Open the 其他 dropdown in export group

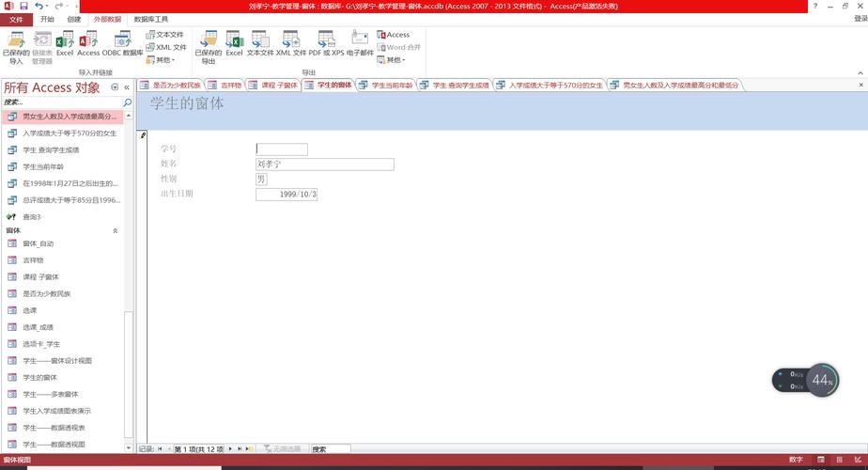point(394,59)
